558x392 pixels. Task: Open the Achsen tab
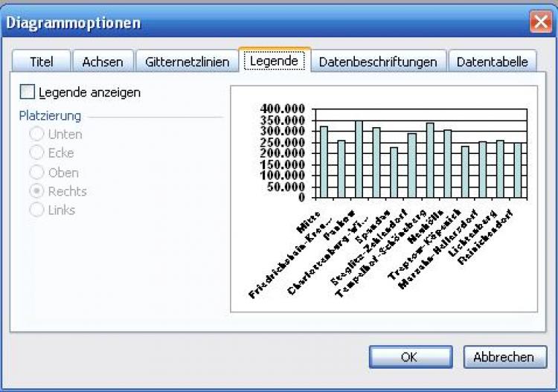pyautogui.click(x=103, y=62)
